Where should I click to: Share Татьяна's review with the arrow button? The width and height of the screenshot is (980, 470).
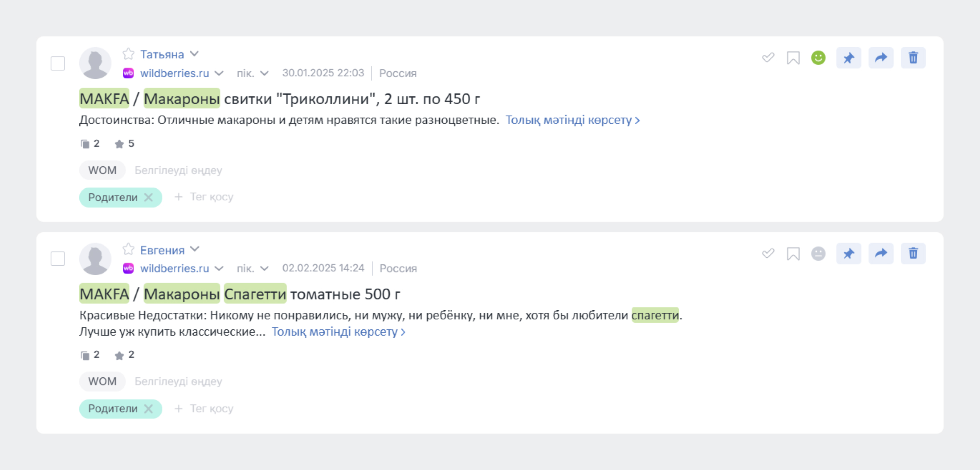(881, 58)
